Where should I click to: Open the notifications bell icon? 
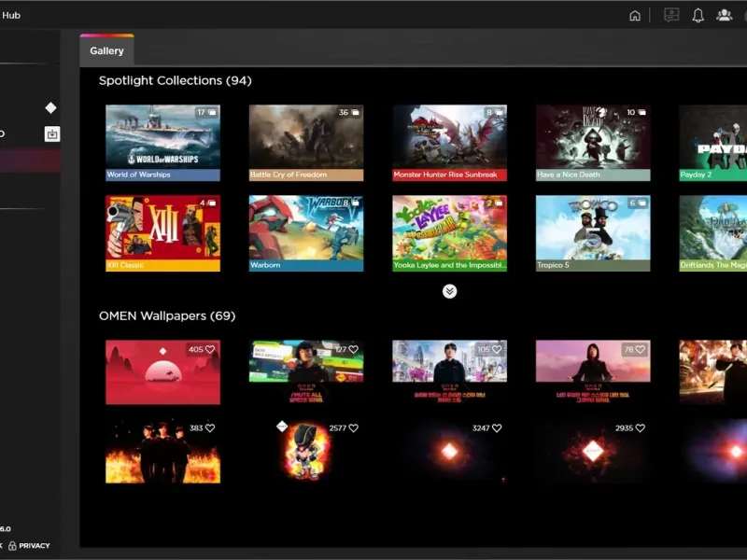pyautogui.click(x=698, y=15)
